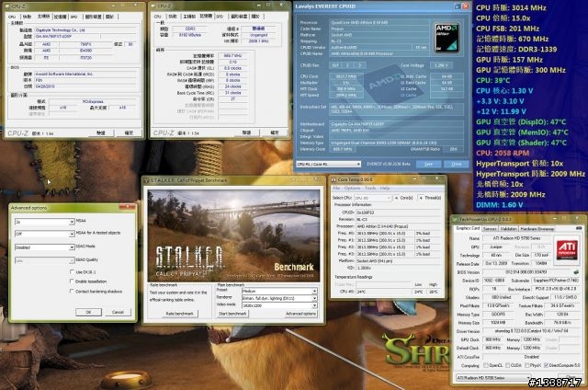The width and height of the screenshot is (588, 390).
Task: Open the Video mode dropdown 1920x1200
Action: point(279,305)
